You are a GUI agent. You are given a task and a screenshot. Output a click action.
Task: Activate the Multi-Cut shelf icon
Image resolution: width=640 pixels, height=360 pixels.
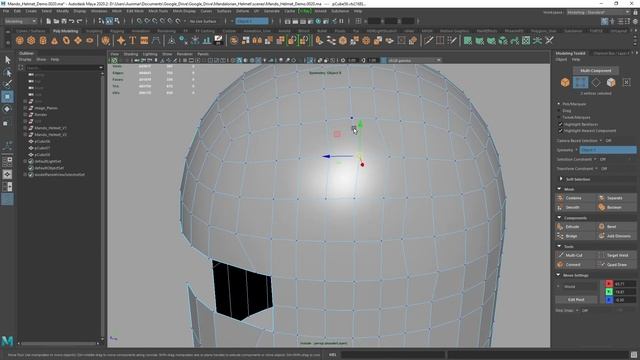pyautogui.click(x=428, y=40)
